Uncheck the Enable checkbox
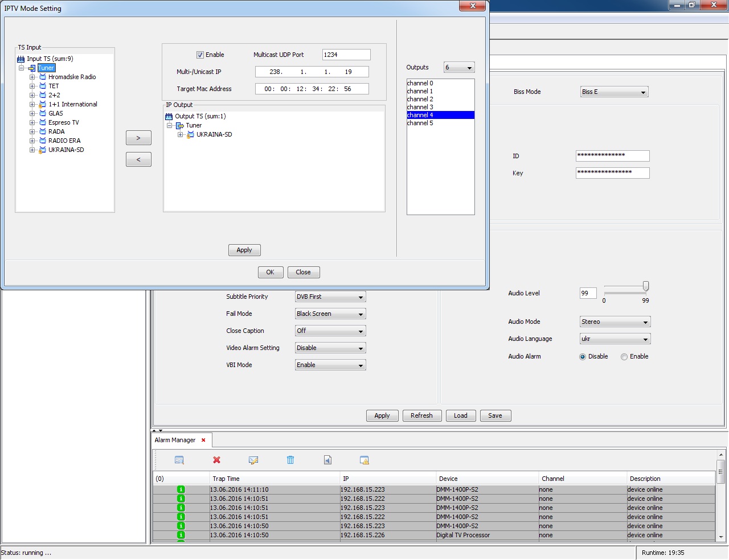Image resolution: width=729 pixels, height=560 pixels. point(200,55)
